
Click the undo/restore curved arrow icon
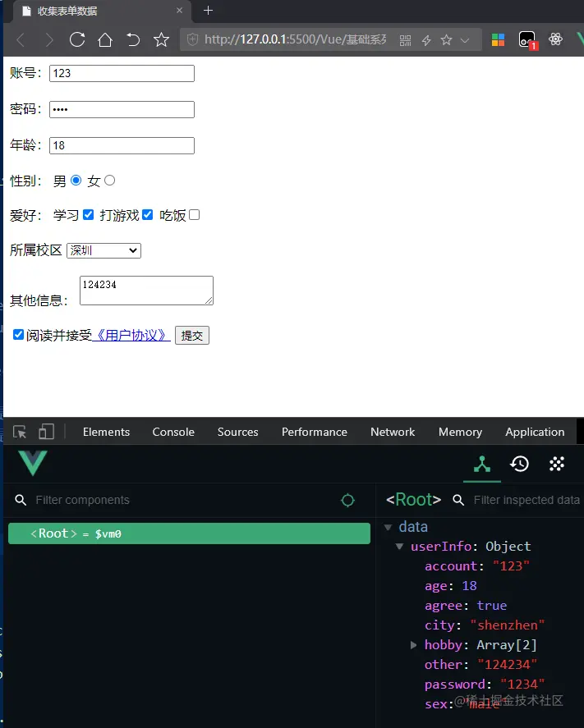click(x=133, y=39)
